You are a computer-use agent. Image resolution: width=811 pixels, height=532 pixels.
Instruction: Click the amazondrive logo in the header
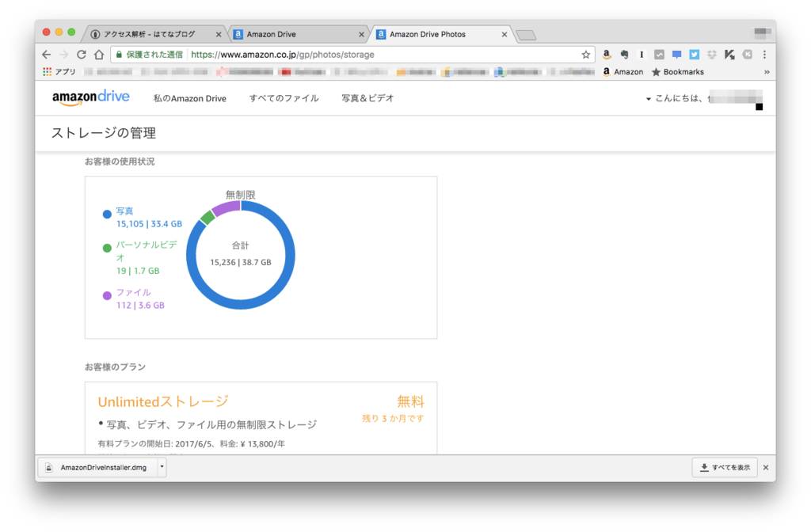click(91, 97)
